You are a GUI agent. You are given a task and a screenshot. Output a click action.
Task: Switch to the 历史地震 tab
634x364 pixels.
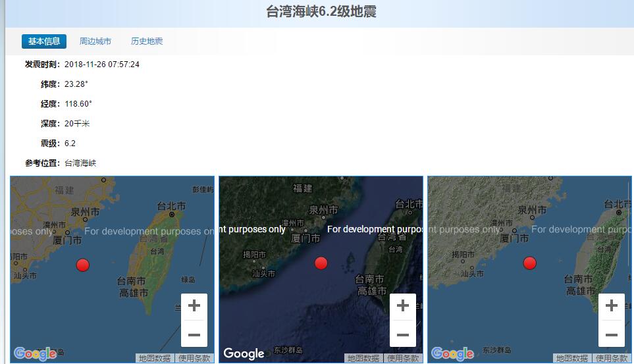147,41
